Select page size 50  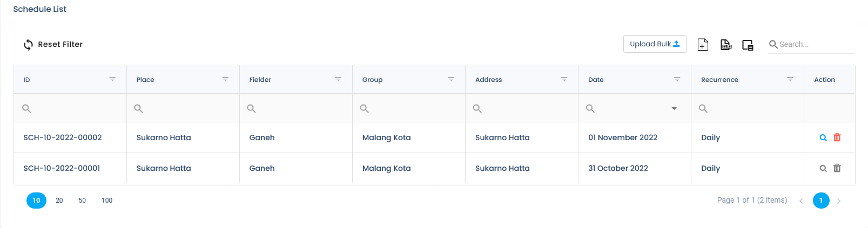pyautogui.click(x=82, y=201)
